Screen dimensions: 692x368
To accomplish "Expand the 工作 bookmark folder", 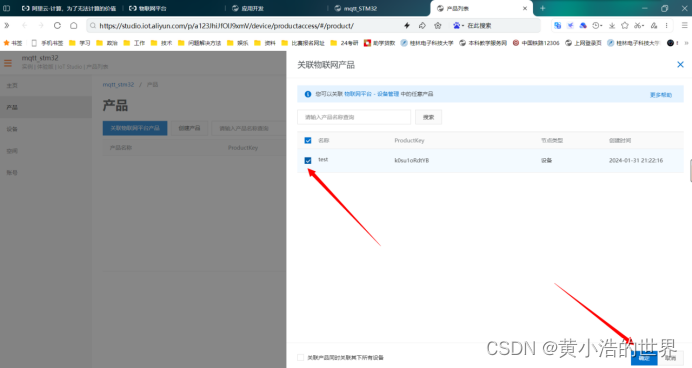I will click(x=134, y=43).
